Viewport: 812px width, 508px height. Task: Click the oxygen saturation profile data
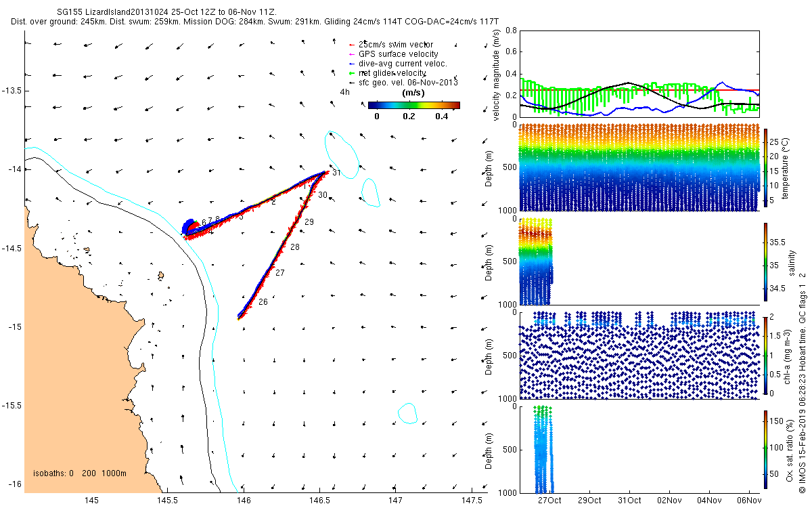click(x=543, y=448)
